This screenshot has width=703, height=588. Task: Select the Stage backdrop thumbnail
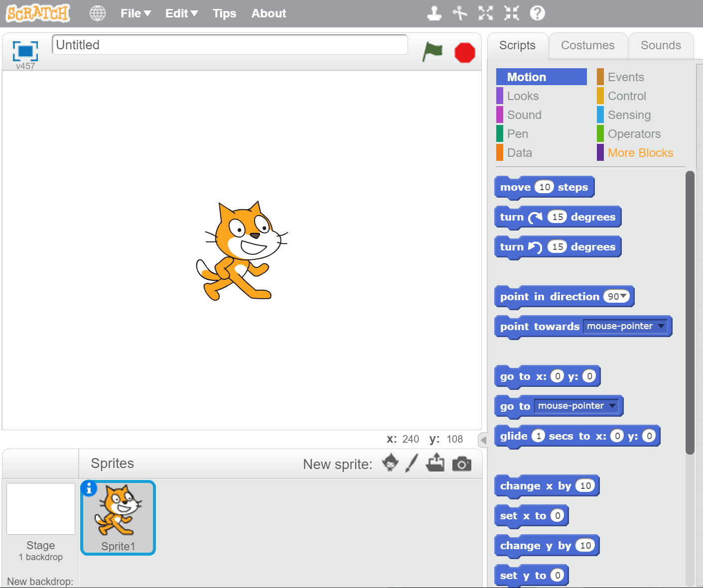tap(41, 509)
